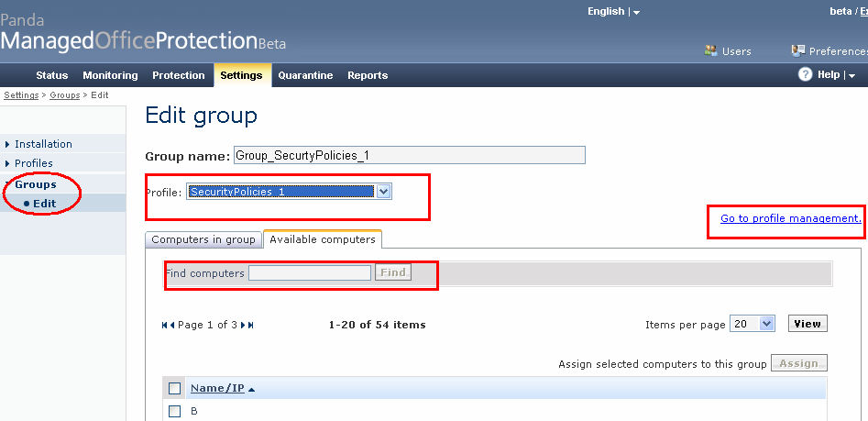Select the Available computers tab

tap(323, 239)
